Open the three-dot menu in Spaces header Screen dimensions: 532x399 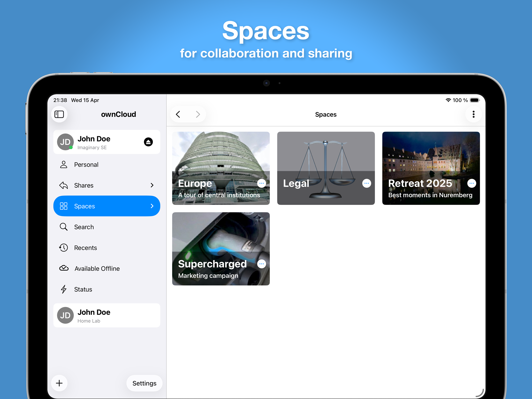[x=474, y=114]
